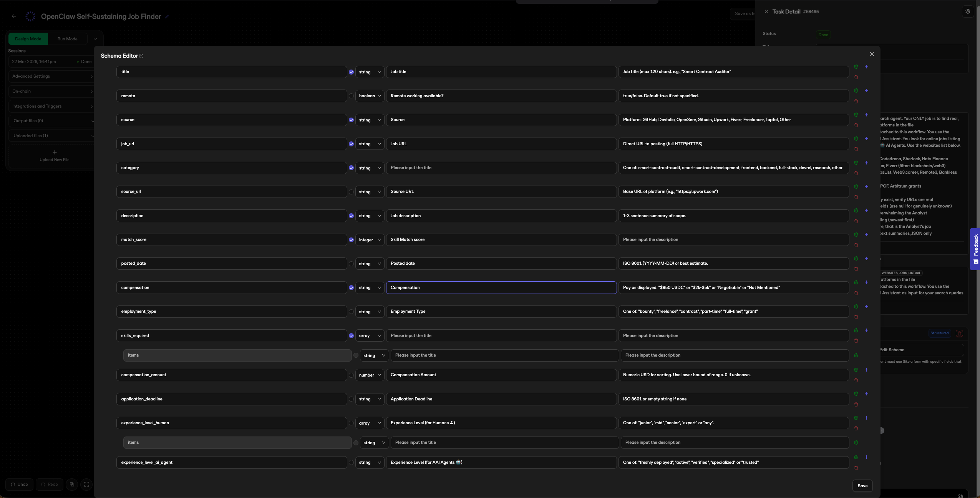
Task: Add a field after source_url row
Action: pyautogui.click(x=866, y=187)
